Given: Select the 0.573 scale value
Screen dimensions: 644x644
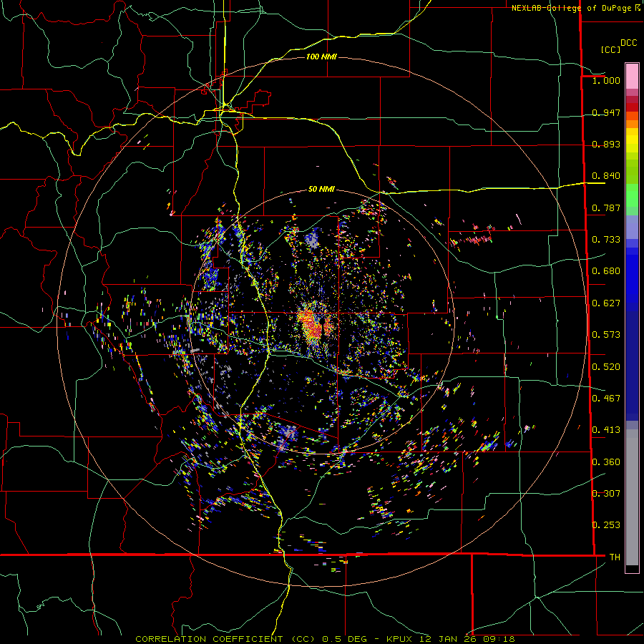Looking at the screenshot, I should [x=606, y=334].
